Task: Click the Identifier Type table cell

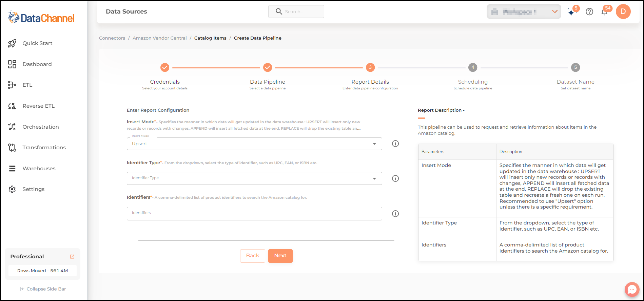Action: tap(457, 228)
